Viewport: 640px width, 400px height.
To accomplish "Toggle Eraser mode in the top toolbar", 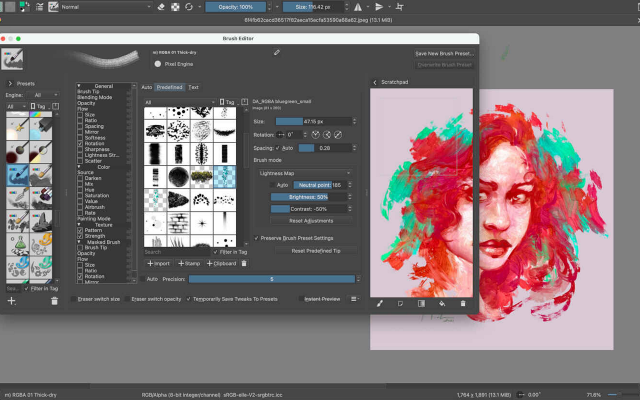I will [161, 7].
